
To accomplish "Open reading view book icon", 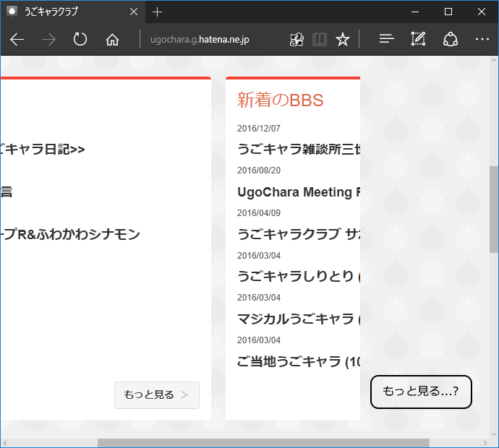I will (x=319, y=40).
